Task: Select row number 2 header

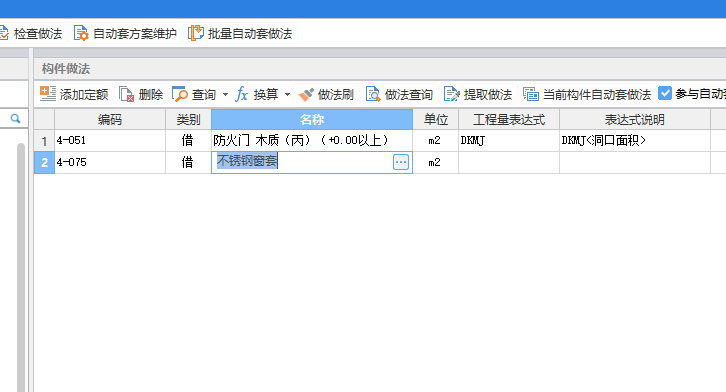Action: click(x=44, y=162)
